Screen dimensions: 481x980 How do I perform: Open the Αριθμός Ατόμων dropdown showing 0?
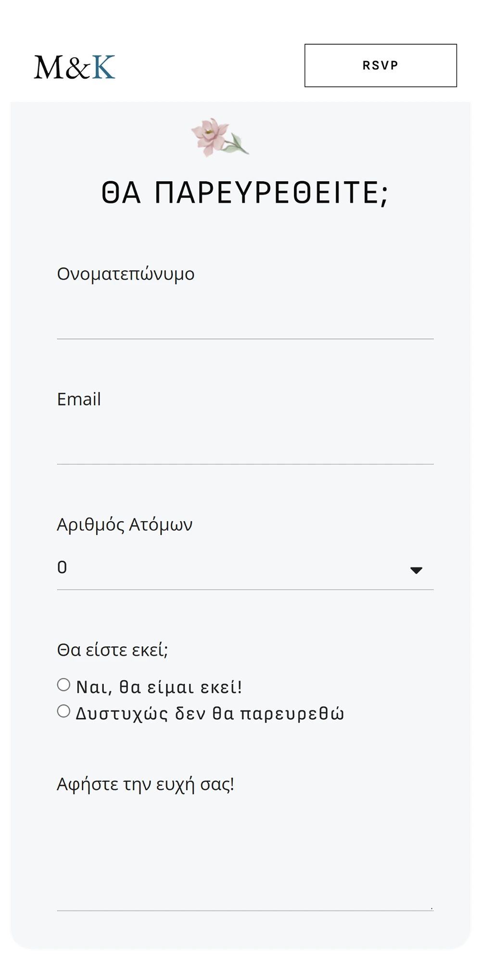click(245, 568)
